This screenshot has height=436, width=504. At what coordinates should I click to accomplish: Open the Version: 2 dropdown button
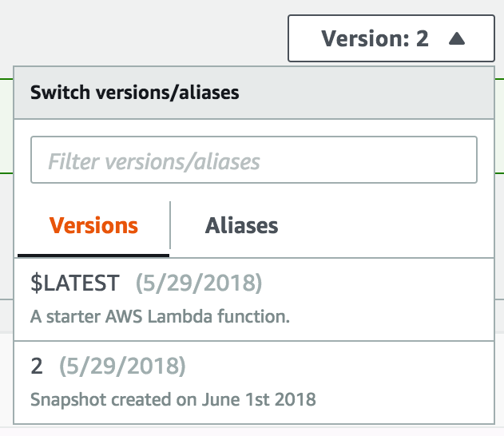pyautogui.click(x=391, y=38)
